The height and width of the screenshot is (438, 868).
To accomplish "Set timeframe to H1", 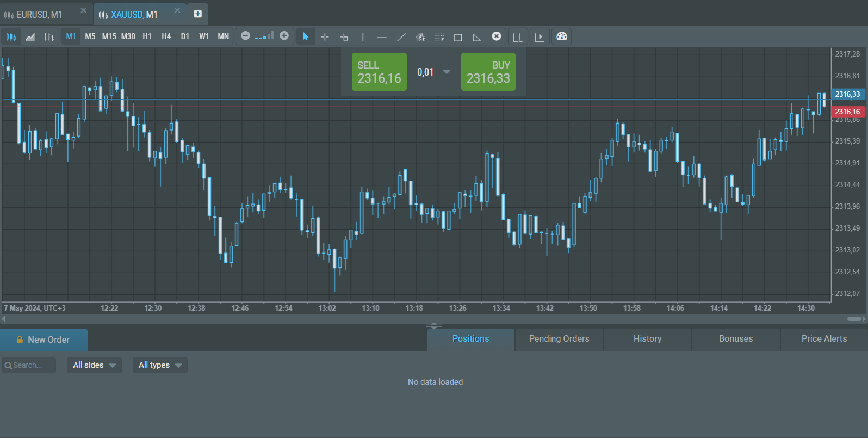I will 147,36.
